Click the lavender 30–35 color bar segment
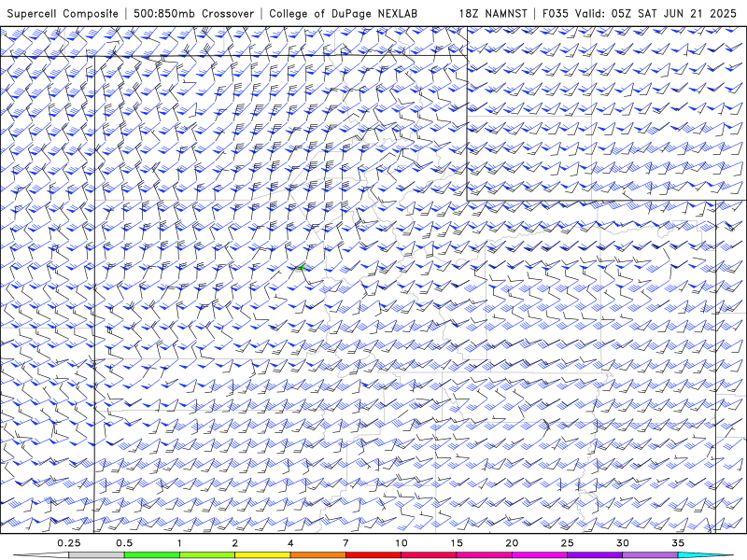Viewport: 747px width, 560px height. 650,555
